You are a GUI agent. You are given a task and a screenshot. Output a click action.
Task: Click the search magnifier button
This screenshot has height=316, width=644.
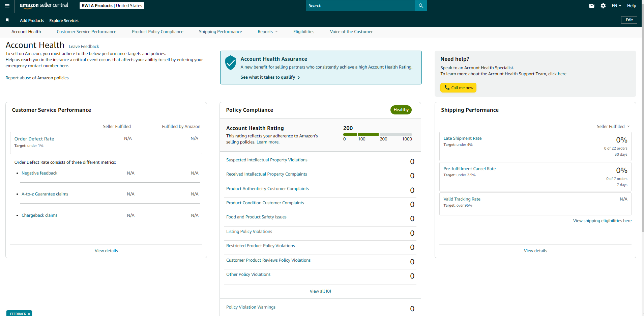[x=421, y=5]
